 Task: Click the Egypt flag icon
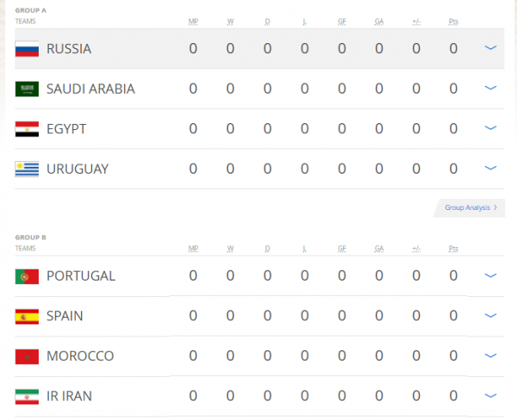pos(27,129)
